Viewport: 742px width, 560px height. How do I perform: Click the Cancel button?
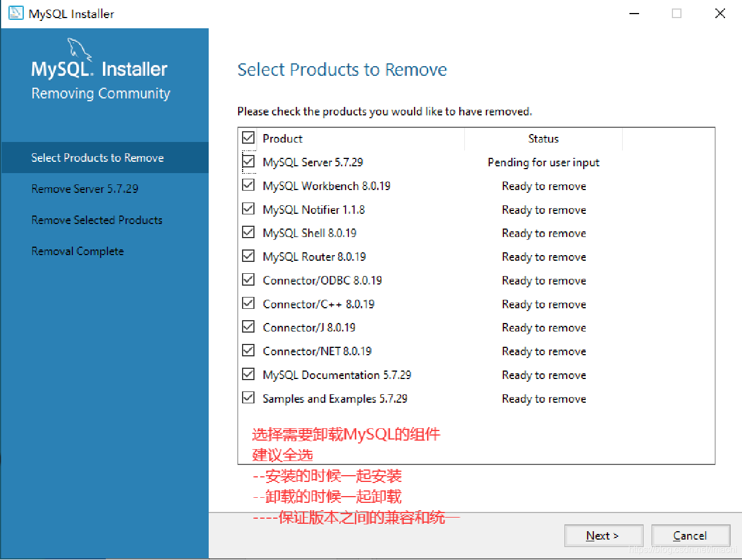(691, 535)
